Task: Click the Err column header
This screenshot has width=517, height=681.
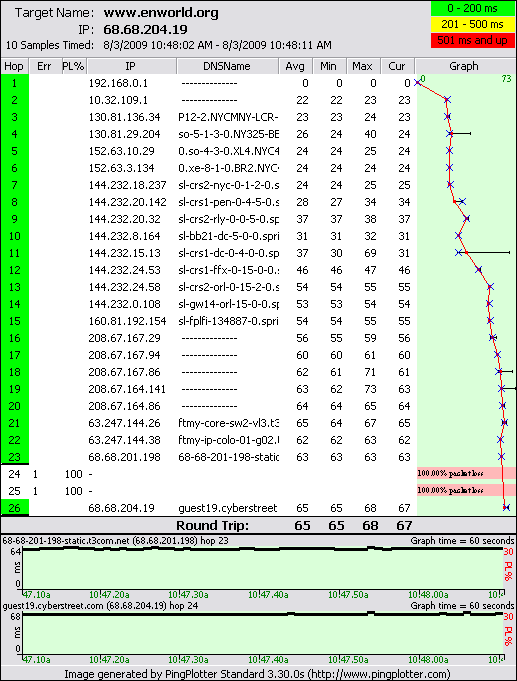Action: pyautogui.click(x=44, y=66)
